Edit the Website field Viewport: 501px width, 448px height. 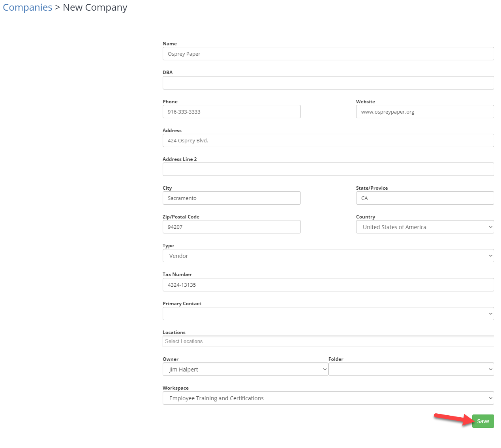click(x=425, y=112)
